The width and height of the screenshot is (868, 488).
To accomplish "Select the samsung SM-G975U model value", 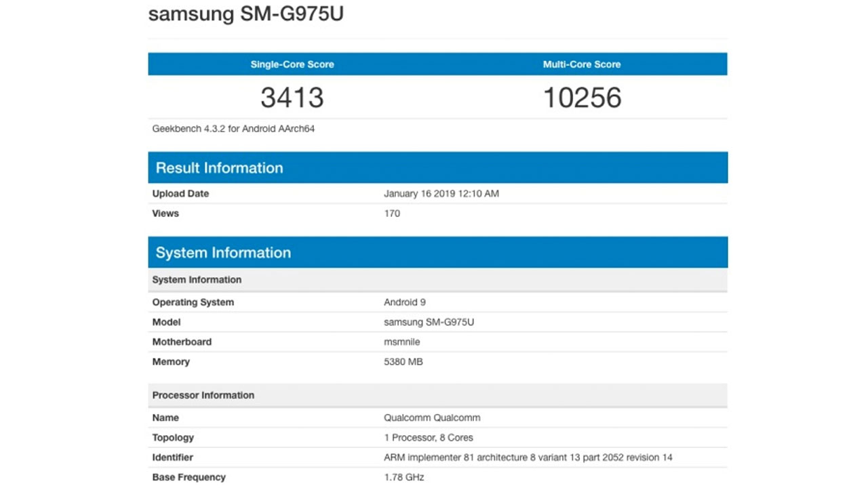I will (429, 322).
